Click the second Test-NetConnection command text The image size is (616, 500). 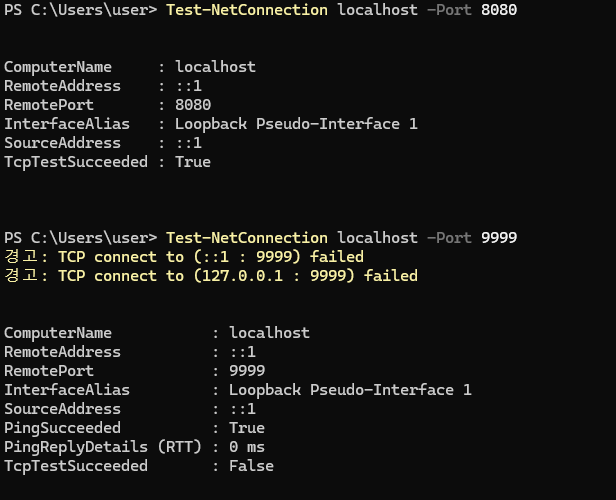click(246, 238)
